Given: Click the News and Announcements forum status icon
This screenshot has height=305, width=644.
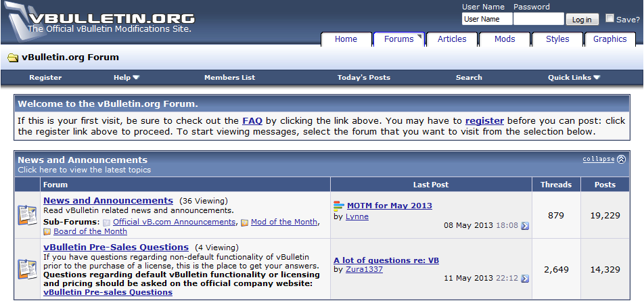Looking at the screenshot, I should click(27, 215).
